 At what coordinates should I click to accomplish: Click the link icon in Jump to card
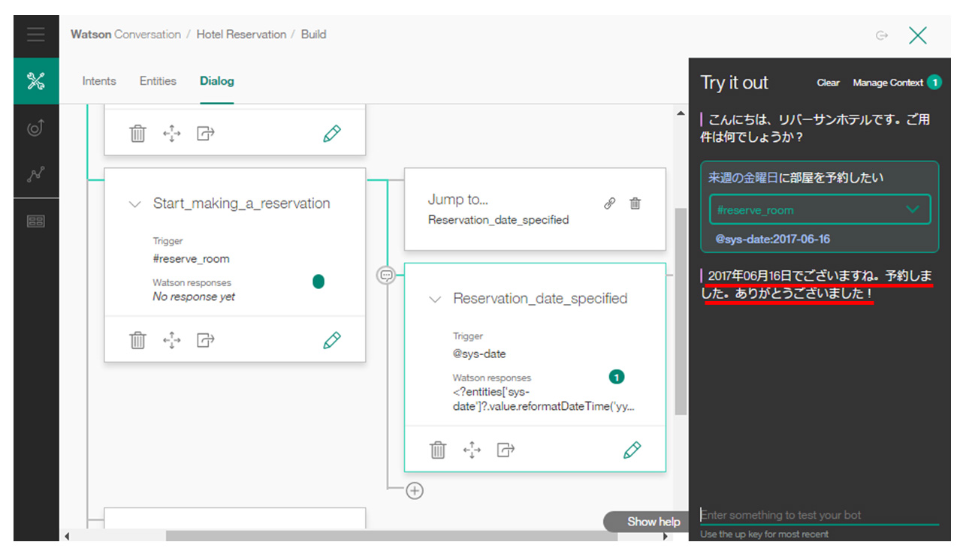click(611, 203)
